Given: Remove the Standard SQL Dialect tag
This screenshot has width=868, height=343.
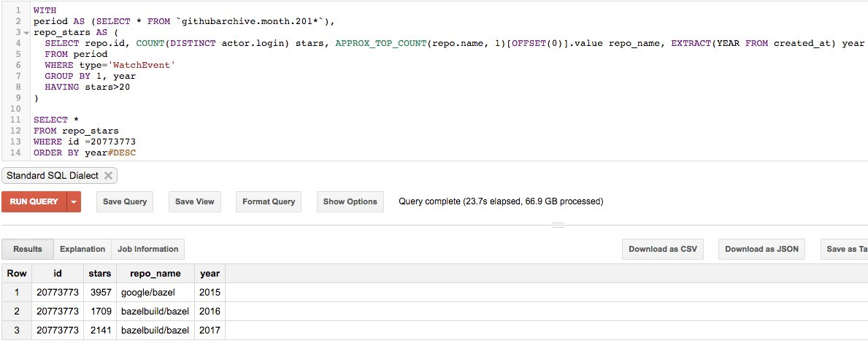Looking at the screenshot, I should [108, 176].
